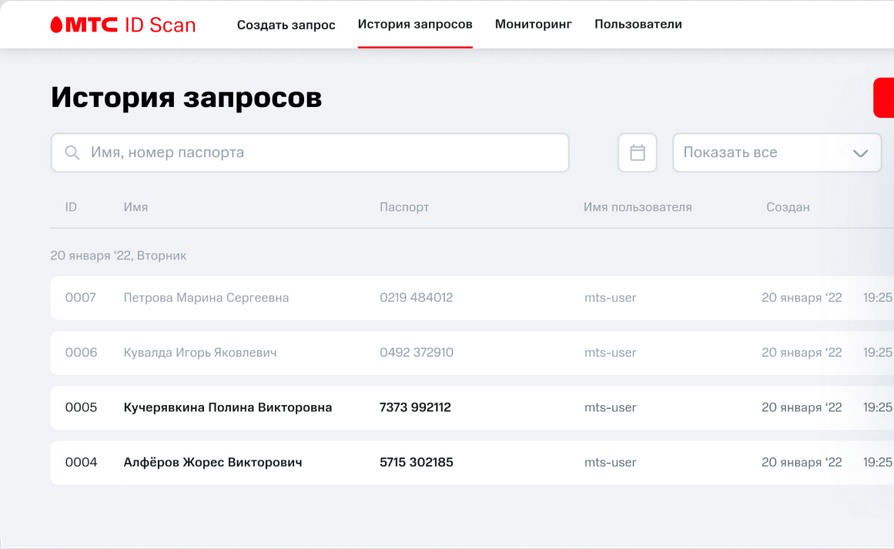Click the red button beside the page title
Viewport: 894px width, 549px height.
click(x=884, y=98)
